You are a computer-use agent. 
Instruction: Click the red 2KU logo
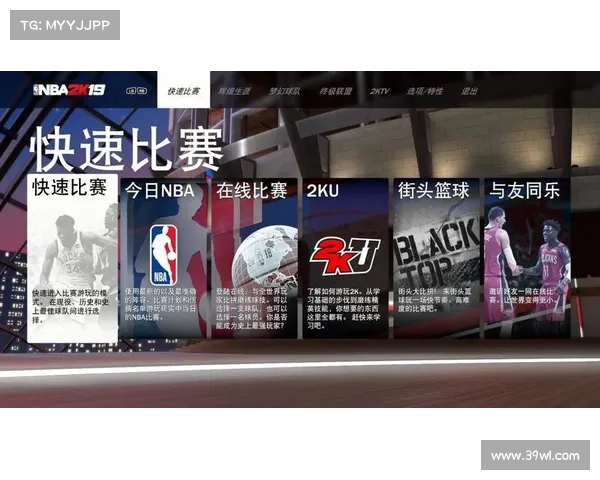coord(345,256)
